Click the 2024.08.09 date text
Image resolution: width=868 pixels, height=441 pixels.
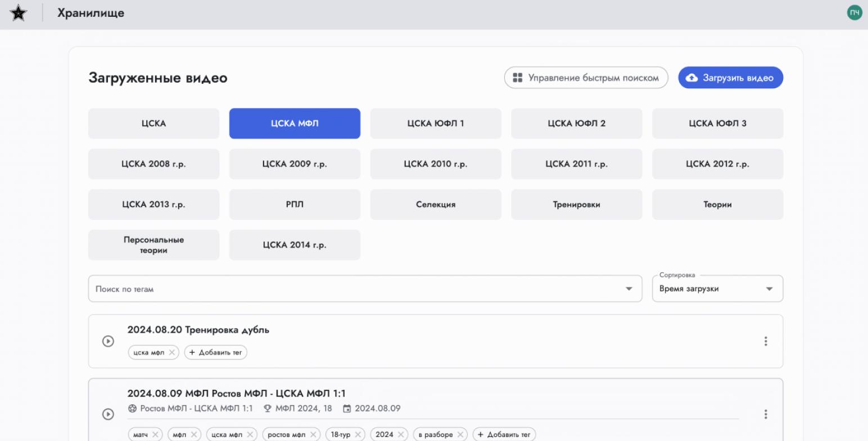coord(378,408)
